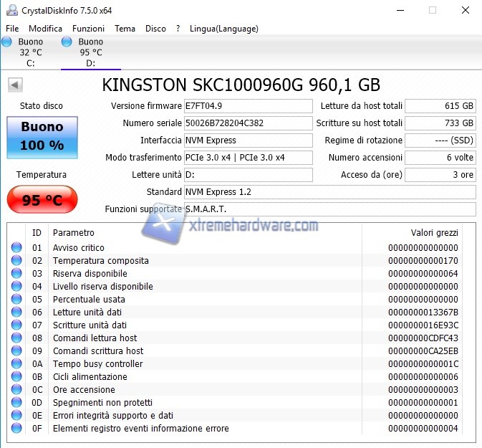Click the Buono 100 % health status button
The width and height of the screenshot is (482, 448).
[x=42, y=136]
